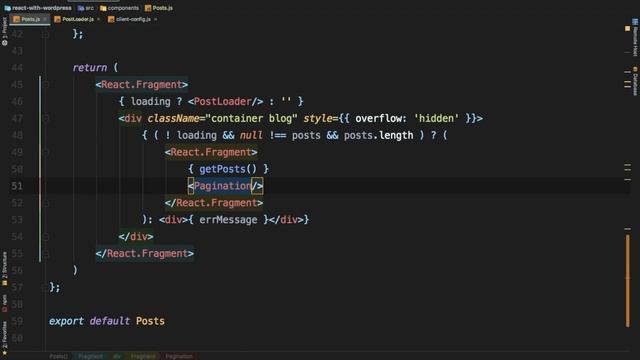
Task: Click the return keyword on line 44
Action: 90,68
